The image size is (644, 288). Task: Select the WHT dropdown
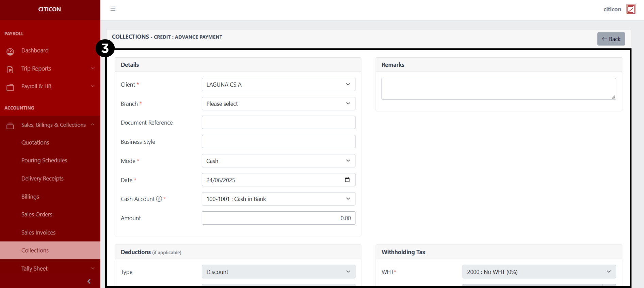click(x=539, y=272)
